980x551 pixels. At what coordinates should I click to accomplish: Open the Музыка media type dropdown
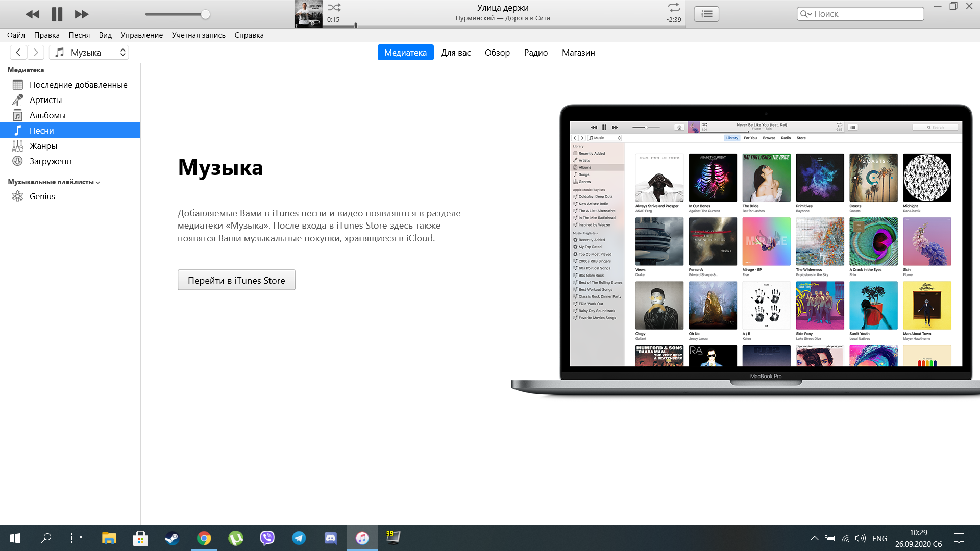89,53
